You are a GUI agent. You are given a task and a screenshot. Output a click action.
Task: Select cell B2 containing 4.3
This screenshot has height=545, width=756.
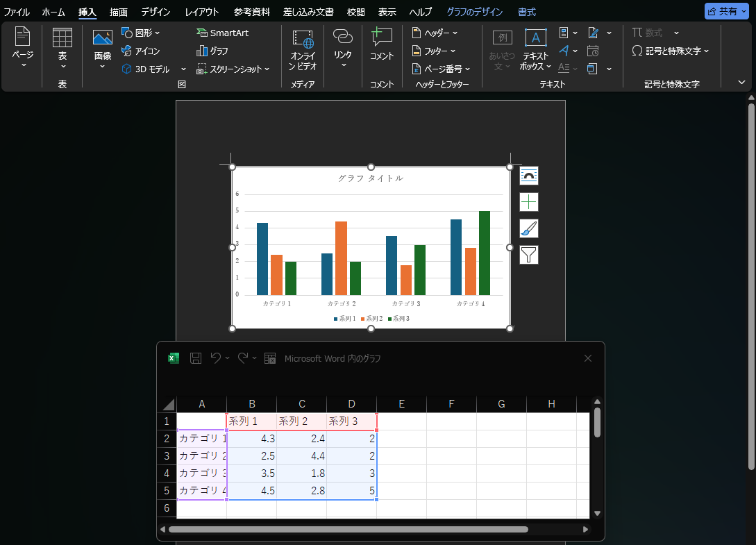coord(251,439)
